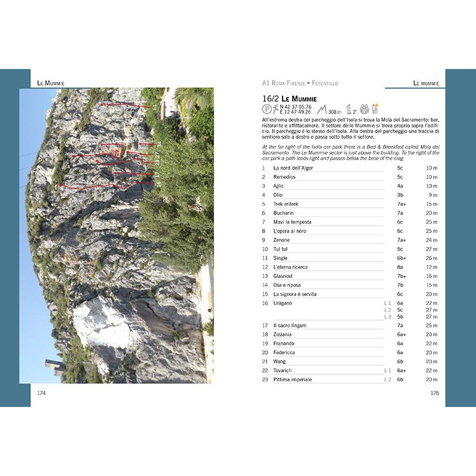Screen dimensions: 476x476
Task: Click route number 34 label on the photo
Action: pos(159,144)
